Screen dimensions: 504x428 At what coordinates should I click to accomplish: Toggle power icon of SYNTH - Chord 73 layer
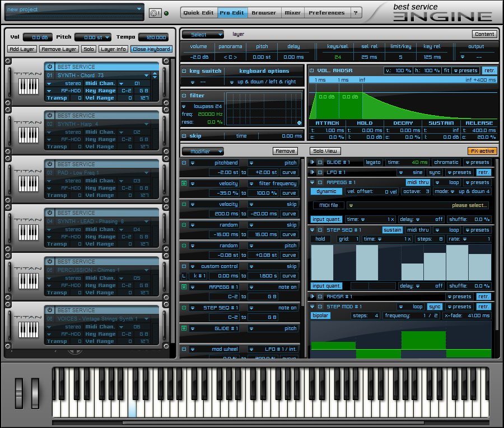coord(50,67)
